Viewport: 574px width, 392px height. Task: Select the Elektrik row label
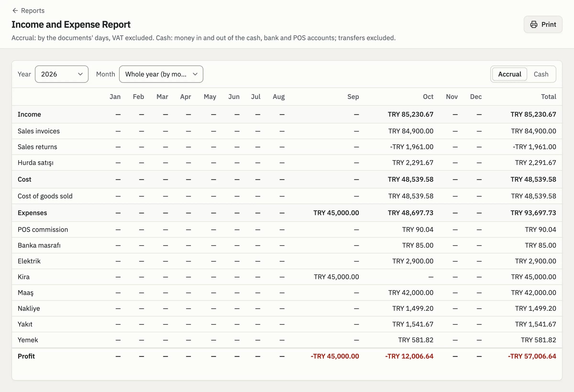pos(29,261)
